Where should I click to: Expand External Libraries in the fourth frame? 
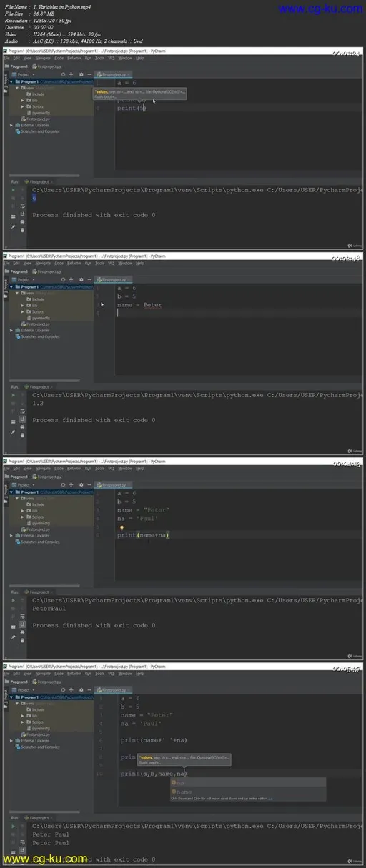11,741
